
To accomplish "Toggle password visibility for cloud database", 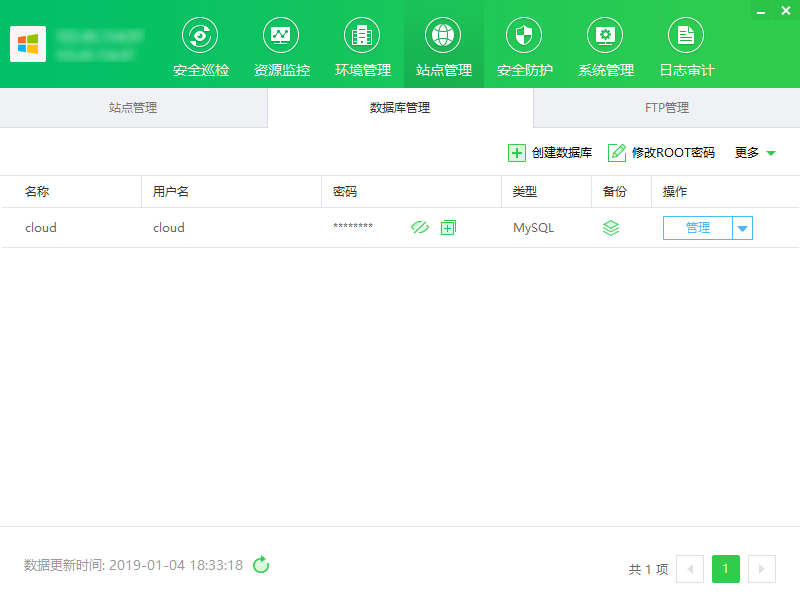I will [420, 228].
